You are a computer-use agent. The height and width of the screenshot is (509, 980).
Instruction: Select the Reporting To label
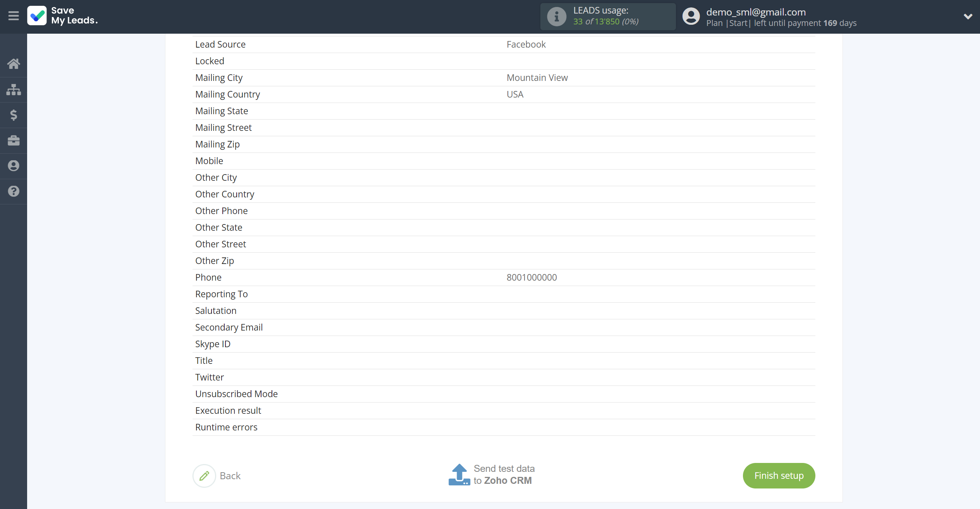tap(222, 294)
